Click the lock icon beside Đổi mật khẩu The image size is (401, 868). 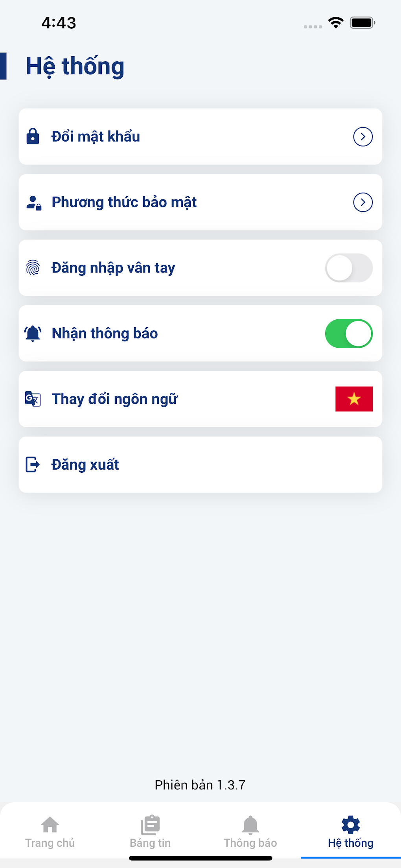[x=33, y=136]
